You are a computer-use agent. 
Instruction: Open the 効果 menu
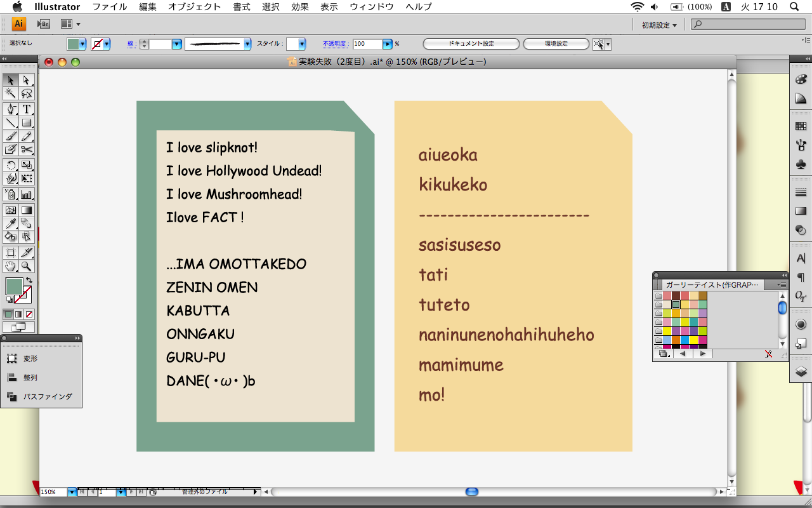coord(300,7)
